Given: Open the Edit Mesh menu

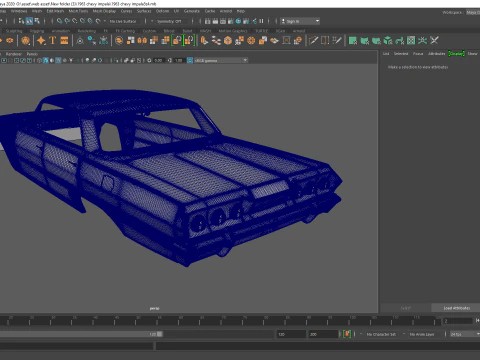Looking at the screenshot, I should click(55, 11).
